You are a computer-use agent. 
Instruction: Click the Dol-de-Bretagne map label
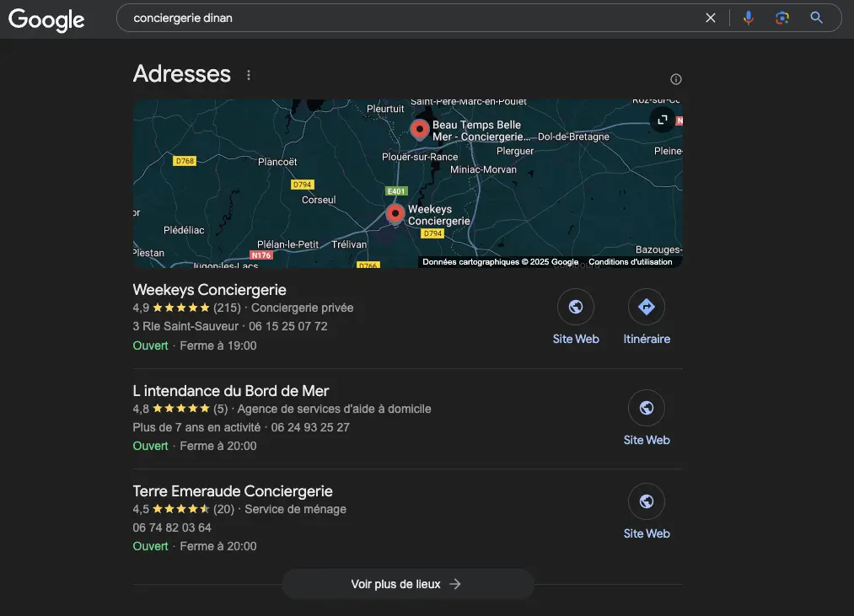573,137
